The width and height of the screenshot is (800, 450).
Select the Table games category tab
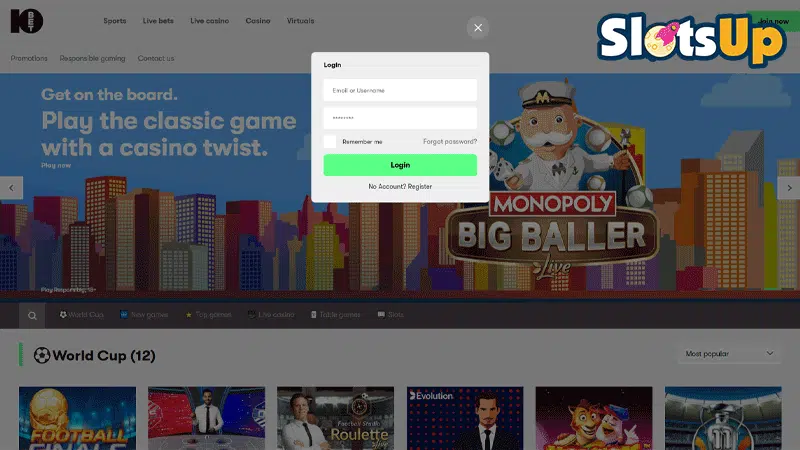336,315
